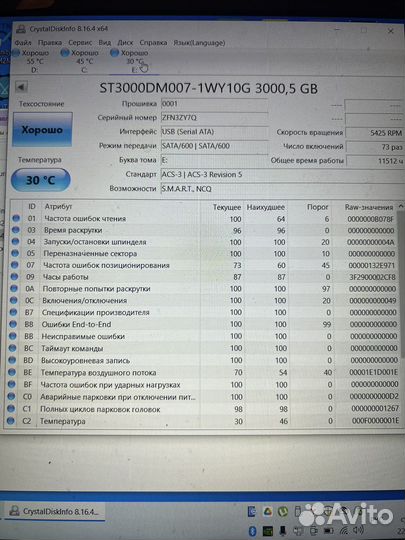Open the NVIDIA tray icon
The height and width of the screenshot is (540, 405).
(267, 531)
